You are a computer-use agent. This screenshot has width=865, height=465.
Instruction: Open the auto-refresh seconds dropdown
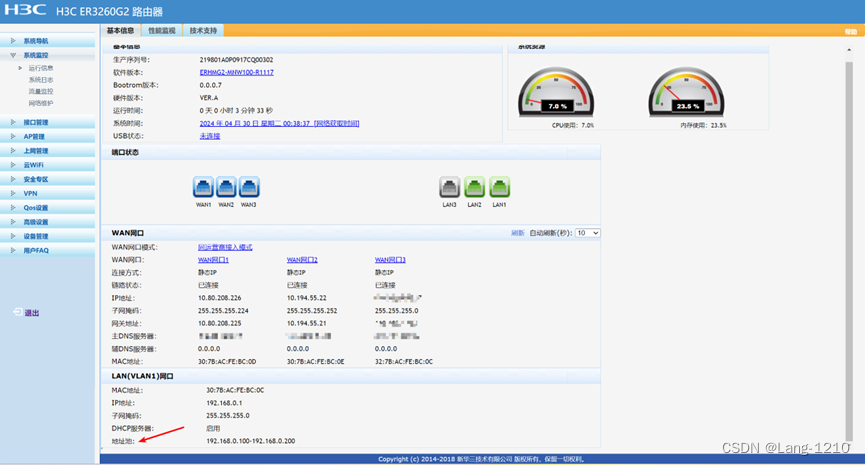coord(588,233)
